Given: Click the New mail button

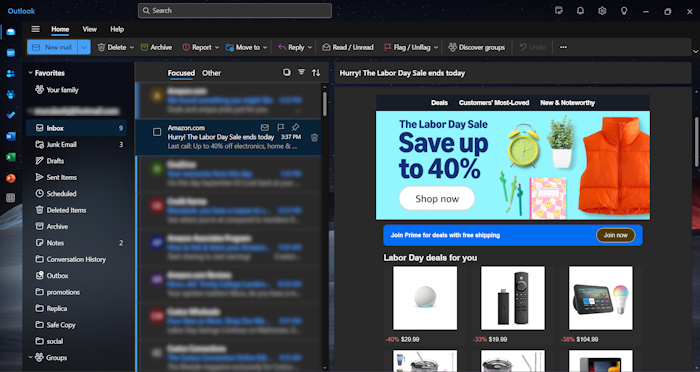Looking at the screenshot, I should [52, 47].
